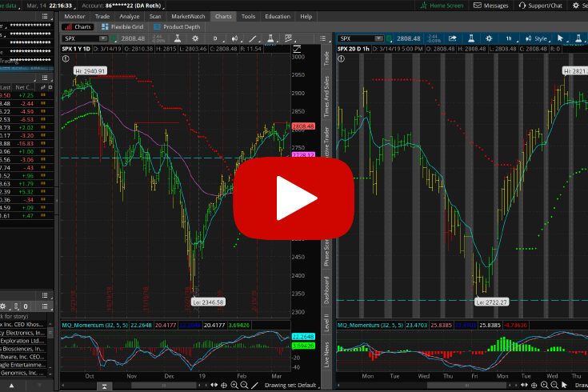Open Messages
588x392 pixels.
pyautogui.click(x=491, y=6)
